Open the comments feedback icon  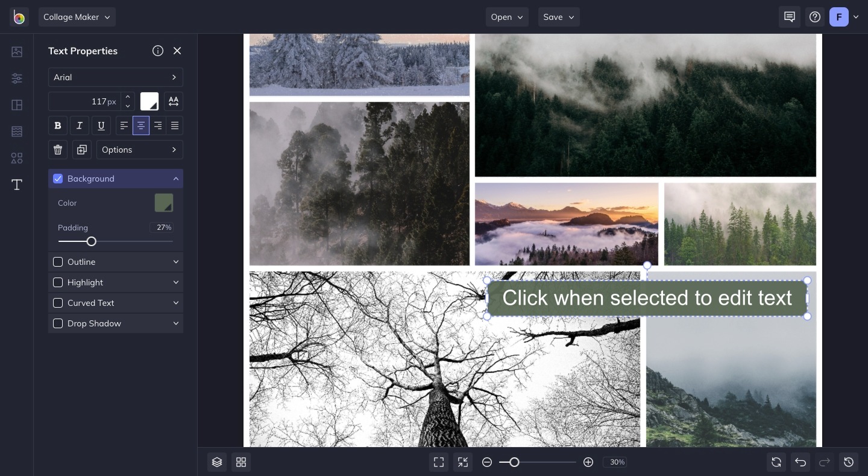[x=790, y=17]
